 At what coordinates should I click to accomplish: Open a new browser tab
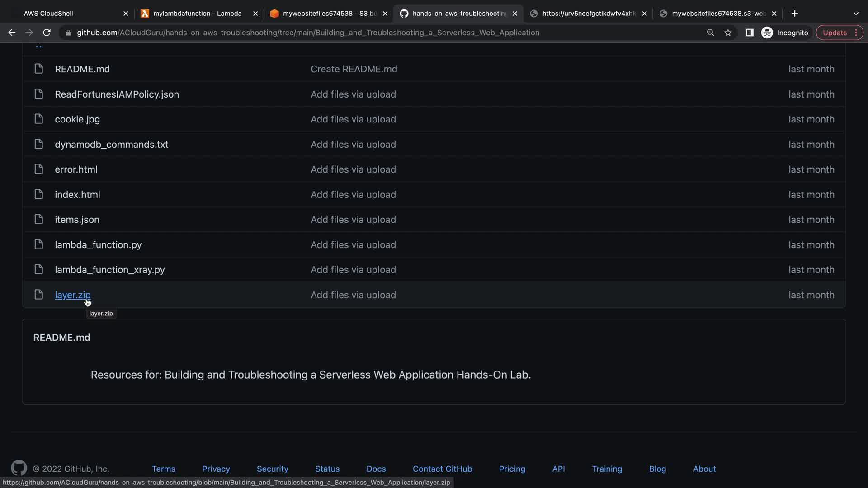pos(794,14)
